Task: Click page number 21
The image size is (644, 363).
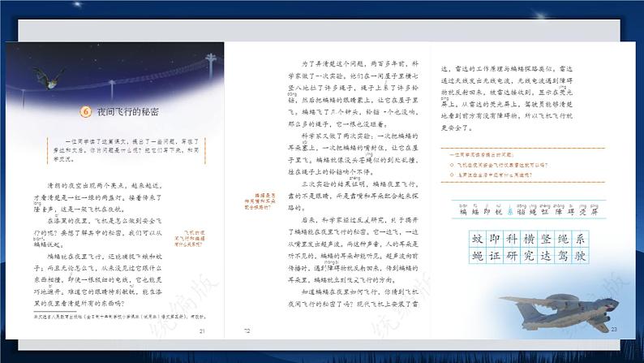Action: pos(202,331)
